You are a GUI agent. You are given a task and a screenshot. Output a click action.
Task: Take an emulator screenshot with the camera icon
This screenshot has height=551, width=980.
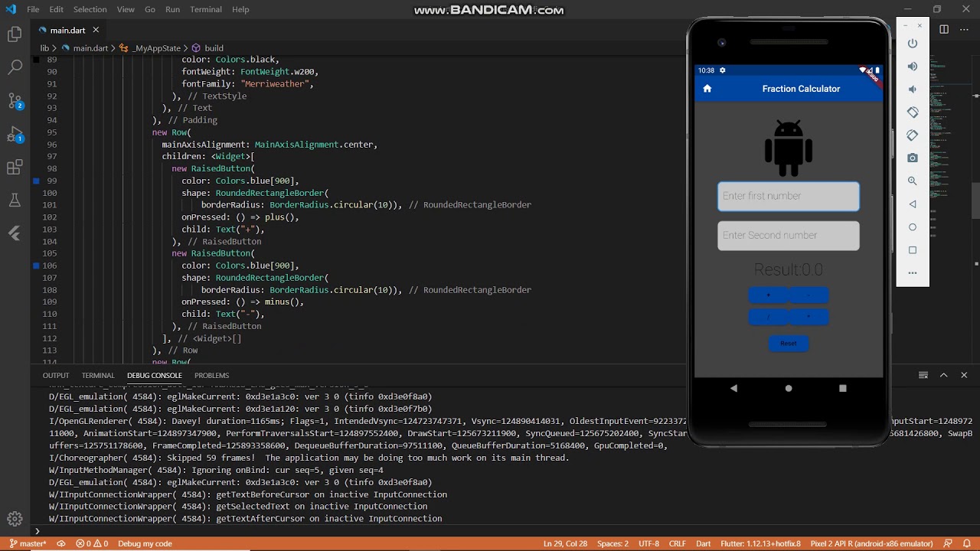(x=913, y=158)
